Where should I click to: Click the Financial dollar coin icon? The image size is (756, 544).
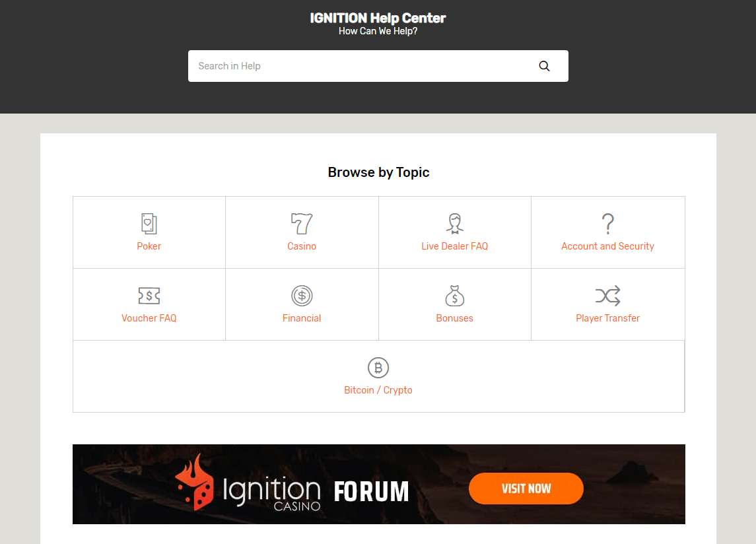pos(302,295)
